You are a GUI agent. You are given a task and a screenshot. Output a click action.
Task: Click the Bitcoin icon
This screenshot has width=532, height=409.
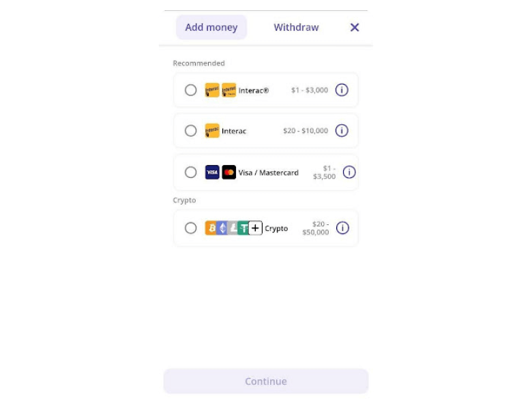[x=211, y=228]
